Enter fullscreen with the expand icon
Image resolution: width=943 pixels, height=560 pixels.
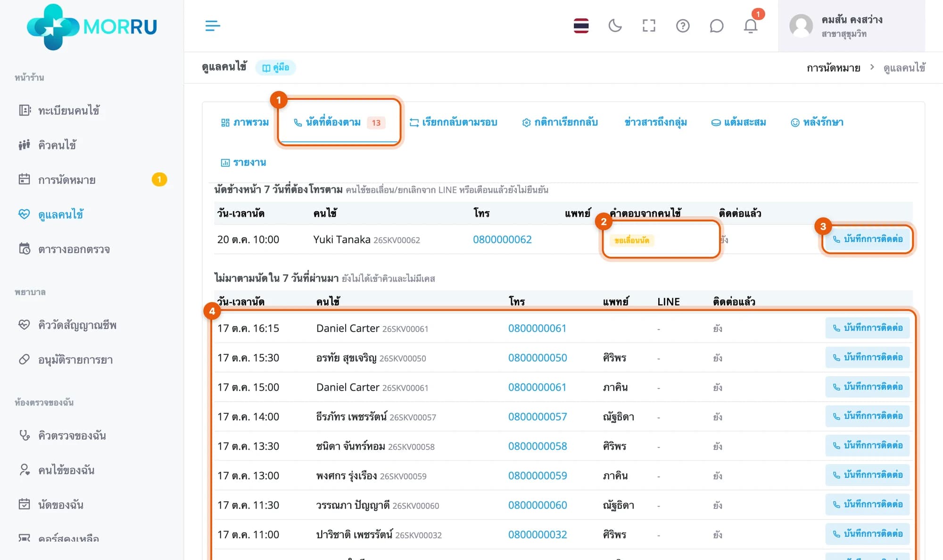point(649,25)
